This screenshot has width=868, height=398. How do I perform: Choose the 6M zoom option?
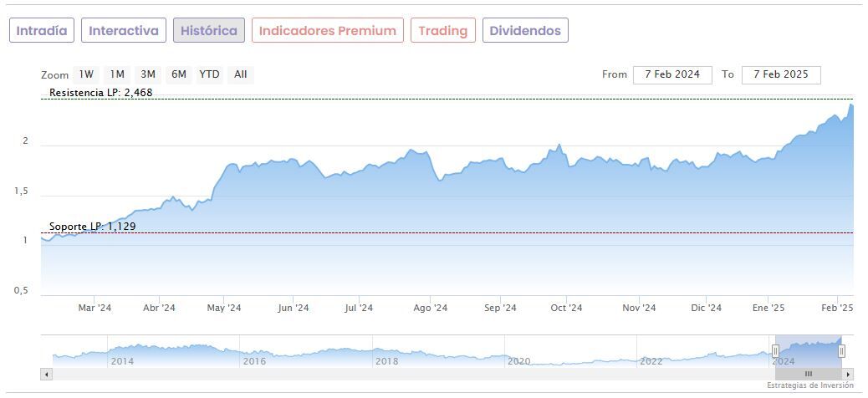(179, 74)
